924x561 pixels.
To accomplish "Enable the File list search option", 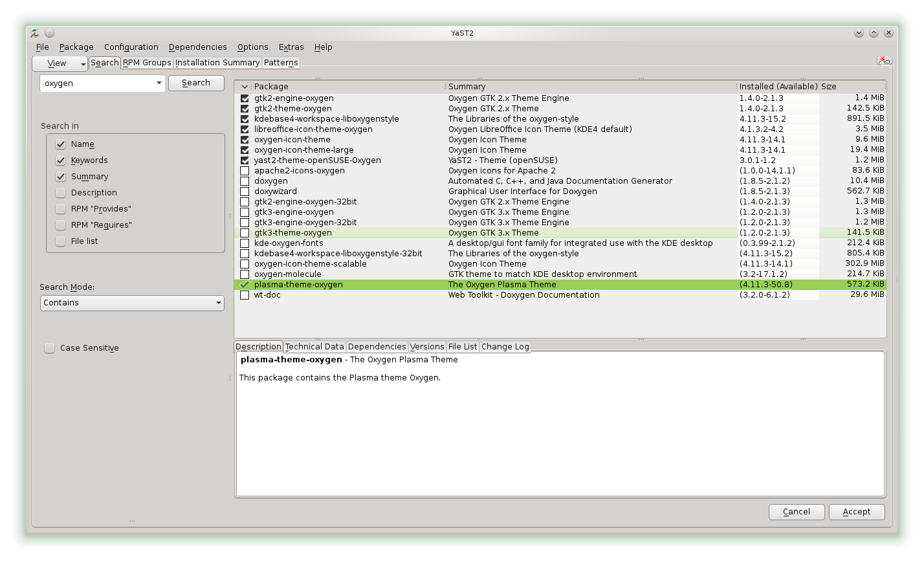I will (x=61, y=241).
